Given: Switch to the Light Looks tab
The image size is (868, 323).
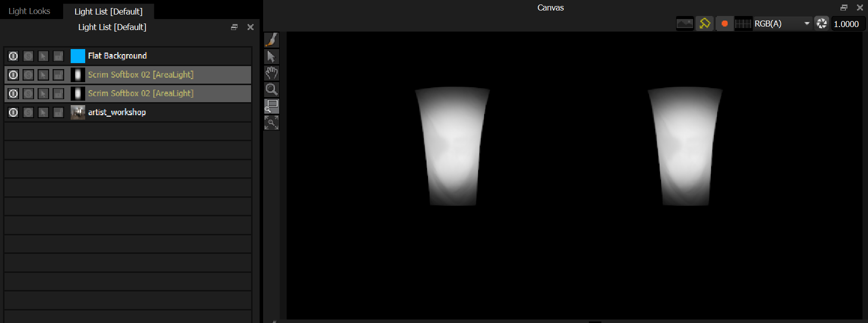Looking at the screenshot, I should [30, 11].
